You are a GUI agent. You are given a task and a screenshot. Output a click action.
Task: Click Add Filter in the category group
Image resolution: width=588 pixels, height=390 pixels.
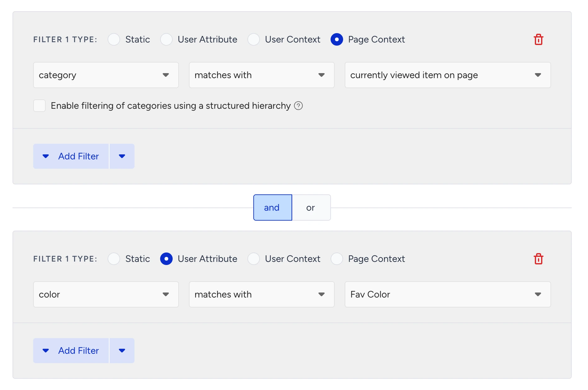pyautogui.click(x=71, y=156)
